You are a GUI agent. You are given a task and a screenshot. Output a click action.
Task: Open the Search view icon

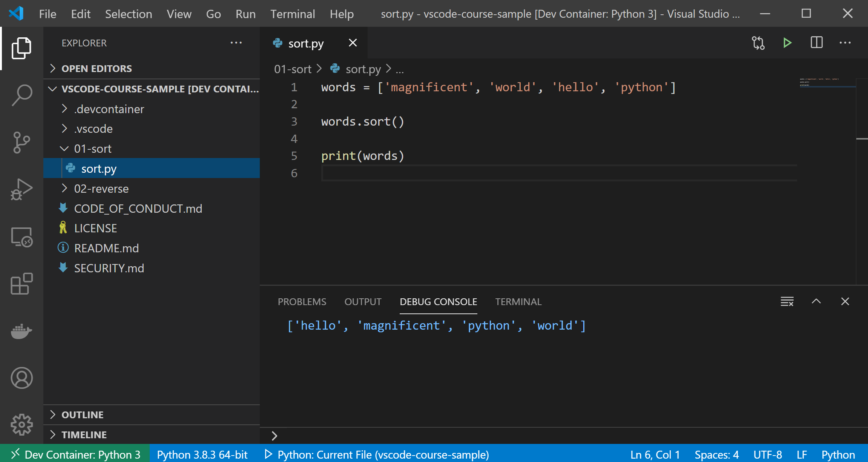coord(21,95)
